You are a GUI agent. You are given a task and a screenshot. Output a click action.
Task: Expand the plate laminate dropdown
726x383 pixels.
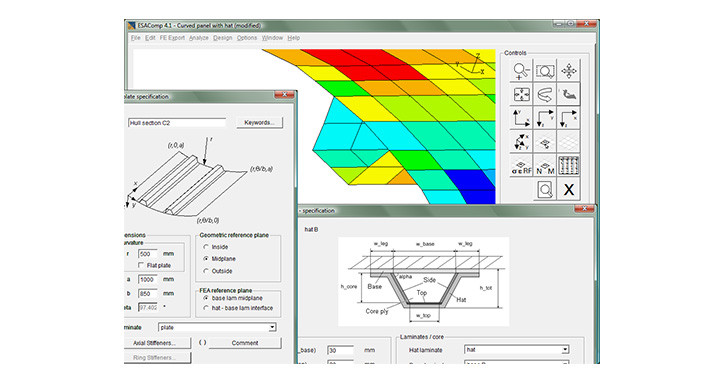(272, 327)
